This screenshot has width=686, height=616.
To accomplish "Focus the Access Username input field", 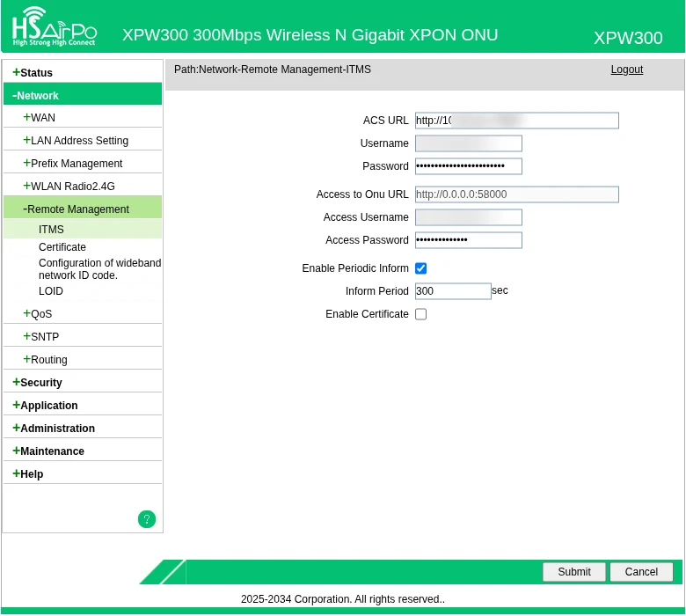I will (468, 217).
